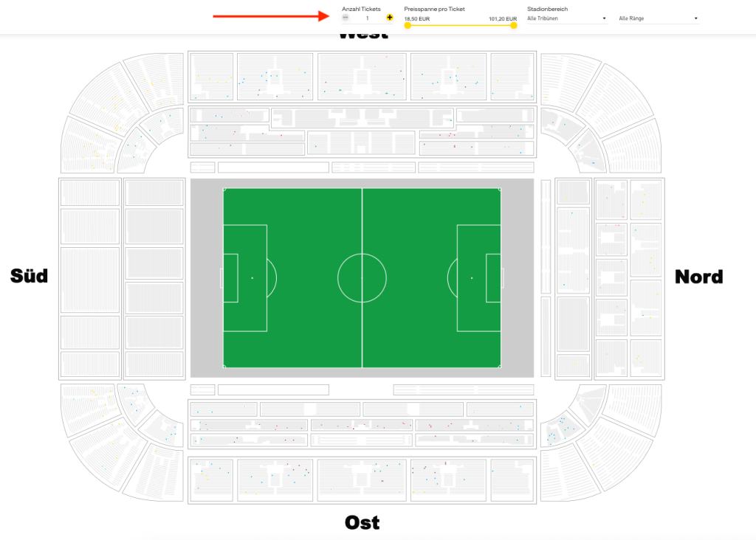
Task: Increase ticket count with yellow plus button
Action: click(x=390, y=18)
